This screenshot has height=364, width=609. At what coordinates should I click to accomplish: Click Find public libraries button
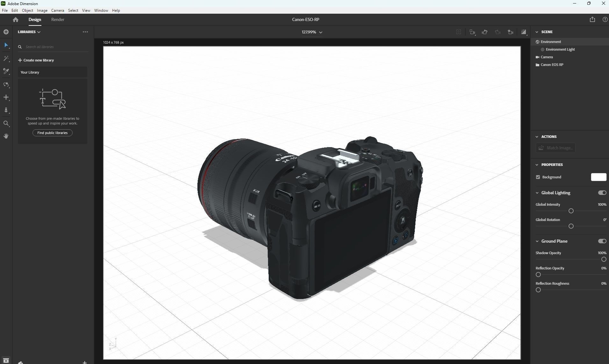[53, 133]
